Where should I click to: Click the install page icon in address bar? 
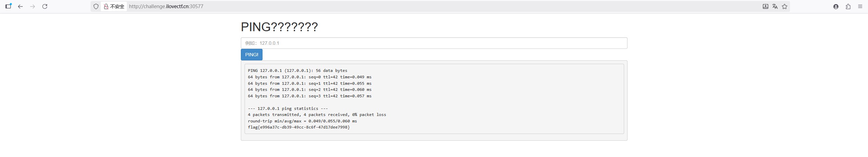(x=765, y=6)
